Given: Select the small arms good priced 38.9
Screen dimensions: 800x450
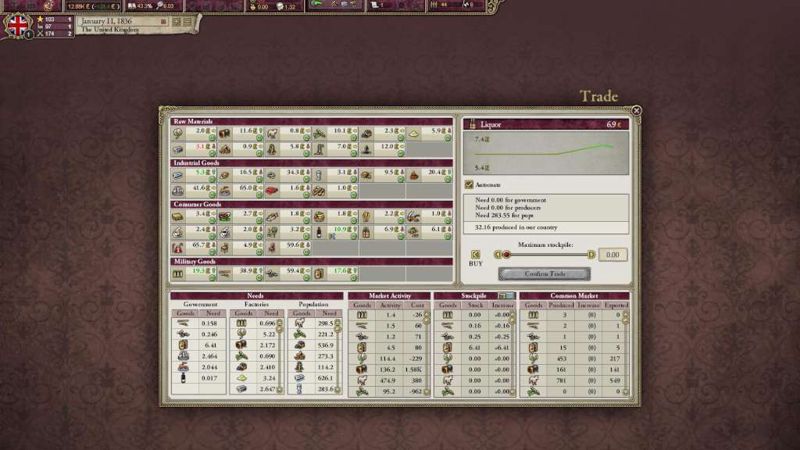Looking at the screenshot, I should (240, 274).
